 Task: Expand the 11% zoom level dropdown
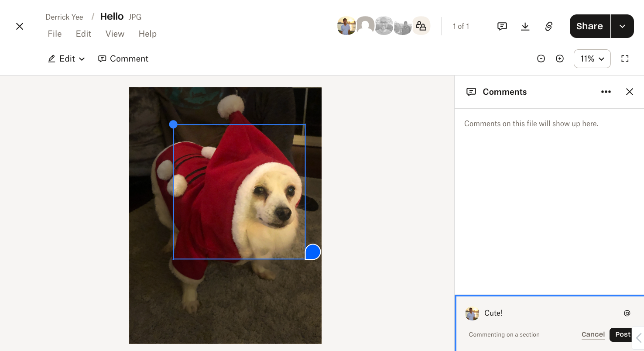tap(592, 58)
